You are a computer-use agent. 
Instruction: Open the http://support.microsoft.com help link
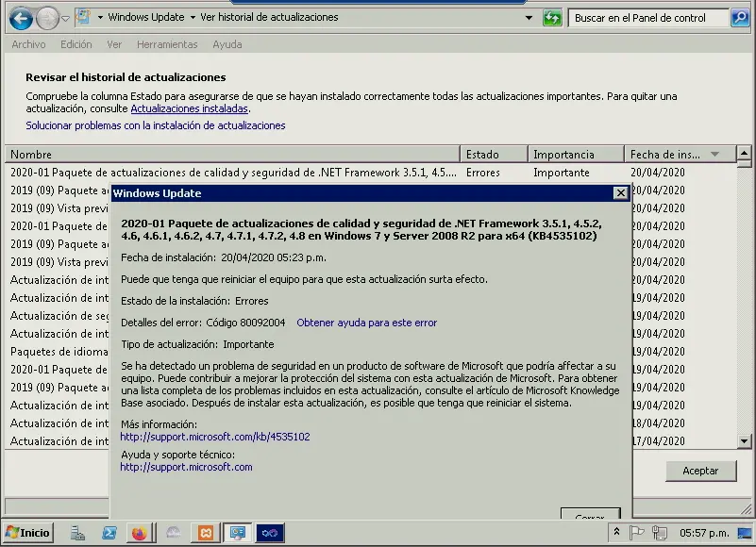pyautogui.click(x=186, y=467)
